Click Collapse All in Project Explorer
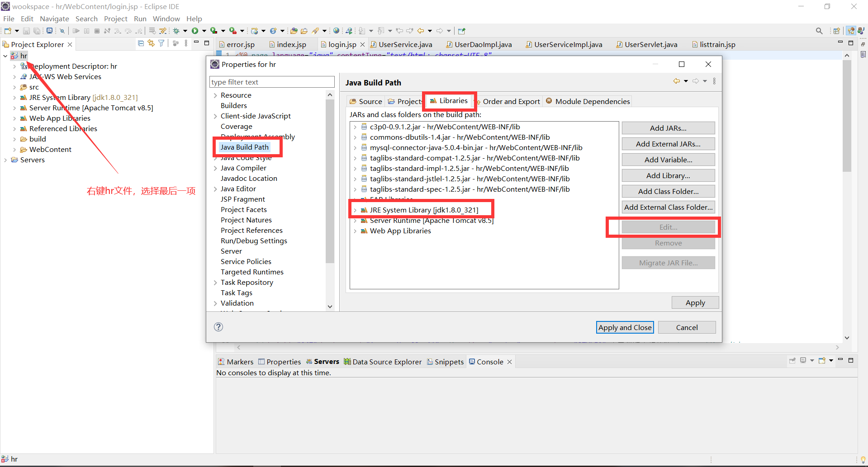The height and width of the screenshot is (467, 868). 141,43
